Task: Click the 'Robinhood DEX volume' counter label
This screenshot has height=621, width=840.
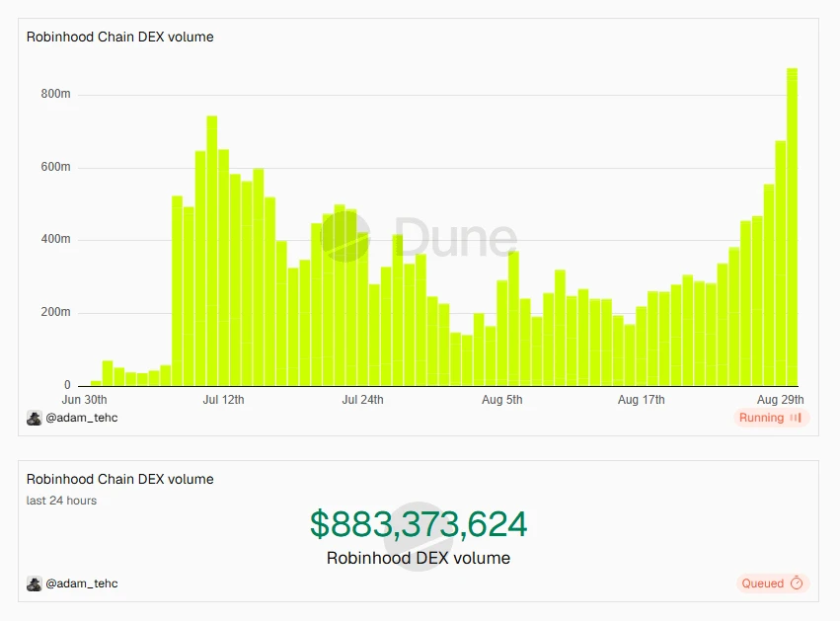Action: (x=419, y=559)
